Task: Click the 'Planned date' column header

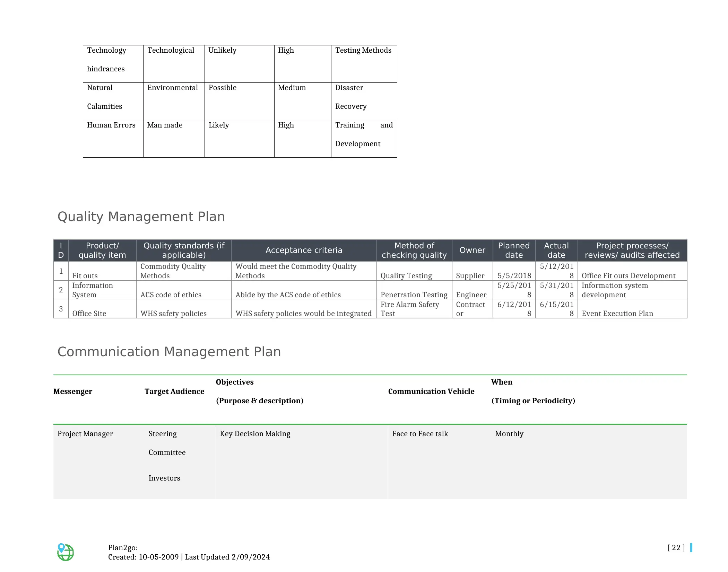Action: click(x=514, y=250)
